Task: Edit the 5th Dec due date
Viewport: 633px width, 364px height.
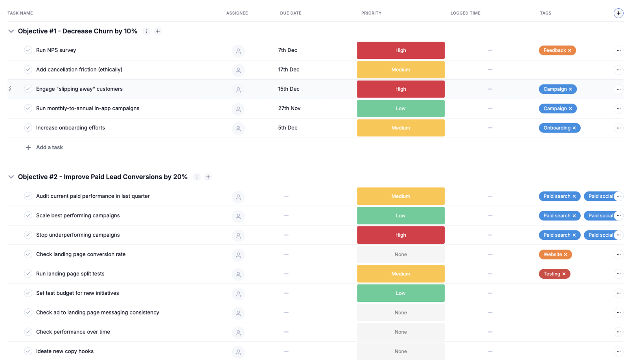Action: click(287, 127)
